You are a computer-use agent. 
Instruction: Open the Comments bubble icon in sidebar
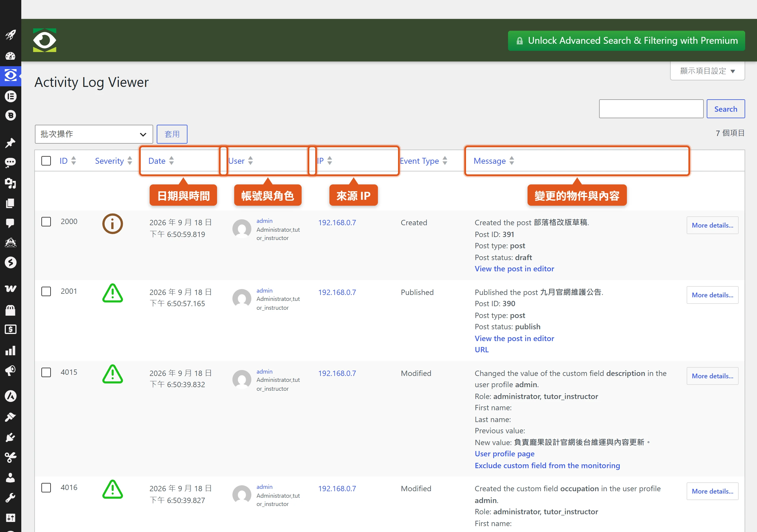(11, 223)
